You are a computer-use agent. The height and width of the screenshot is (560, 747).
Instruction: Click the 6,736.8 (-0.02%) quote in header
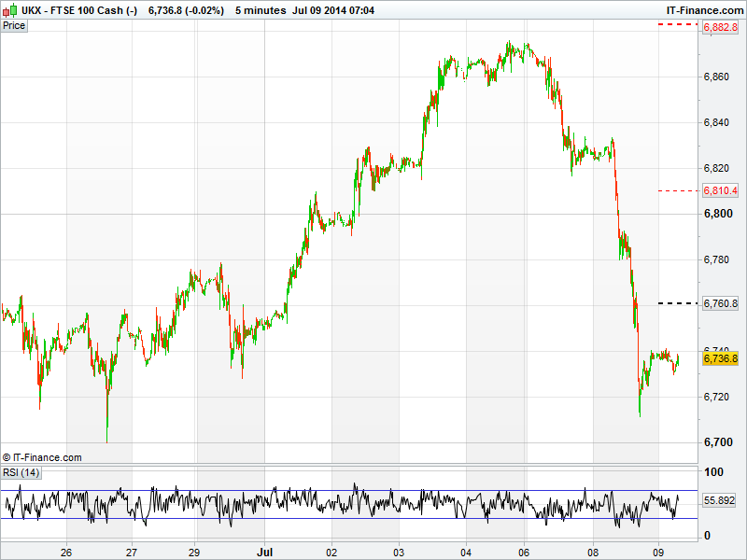coord(186,9)
